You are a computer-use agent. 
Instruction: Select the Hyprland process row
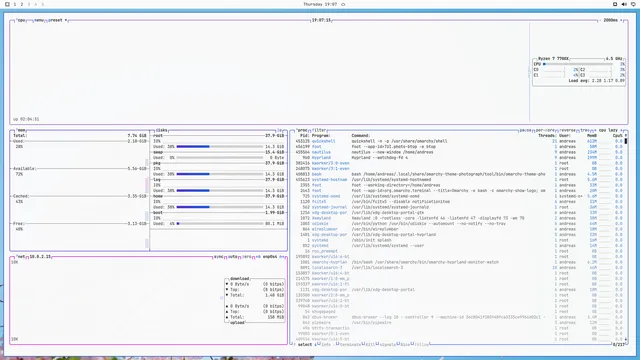(x=459, y=158)
